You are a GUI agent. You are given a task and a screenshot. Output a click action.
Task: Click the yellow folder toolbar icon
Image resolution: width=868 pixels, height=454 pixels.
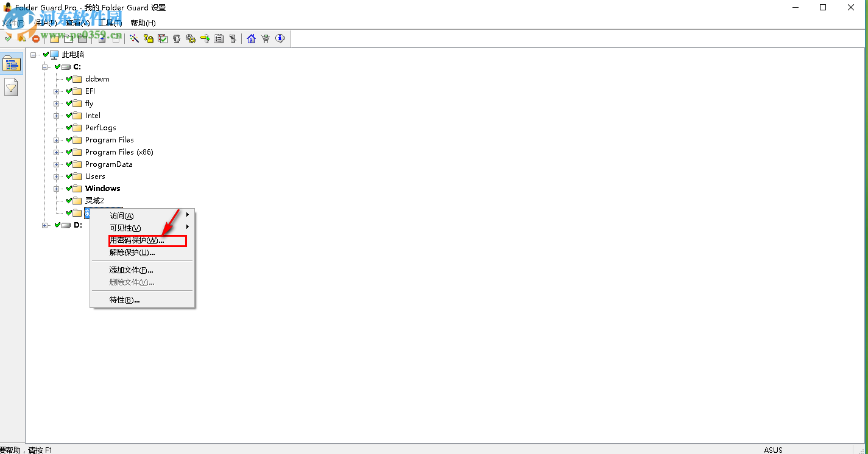[55, 39]
